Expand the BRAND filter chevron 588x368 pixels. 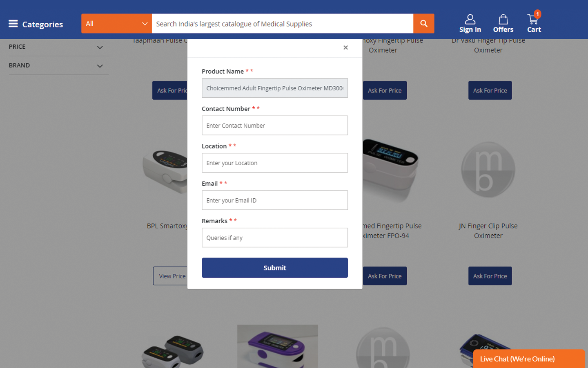click(100, 66)
